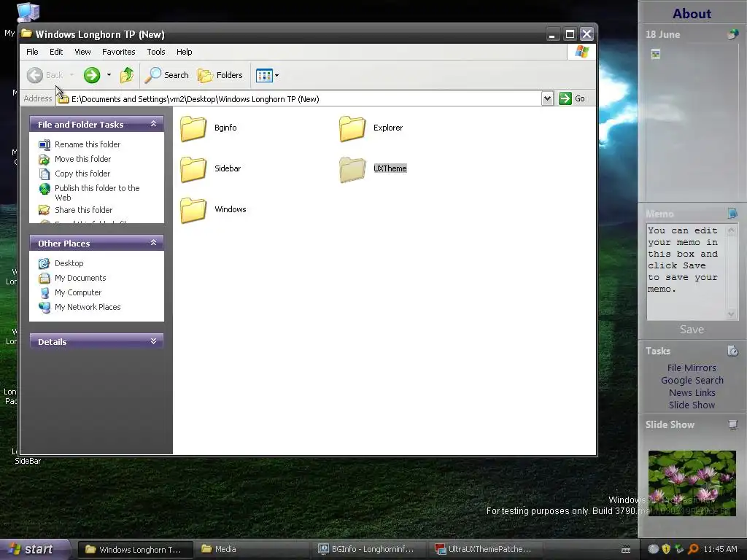Click inside the memo text box
The image size is (747, 560).
(x=686, y=271)
